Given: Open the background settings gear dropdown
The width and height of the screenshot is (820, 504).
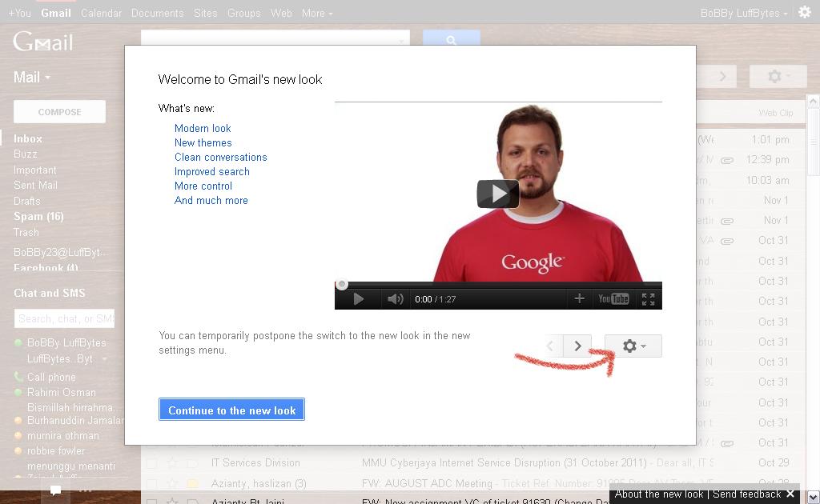Looking at the screenshot, I should coord(778,77).
